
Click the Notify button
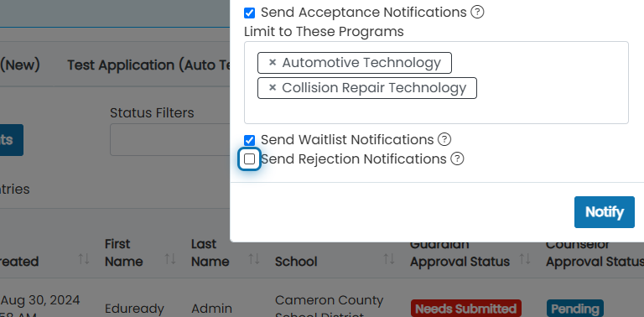[x=604, y=212]
